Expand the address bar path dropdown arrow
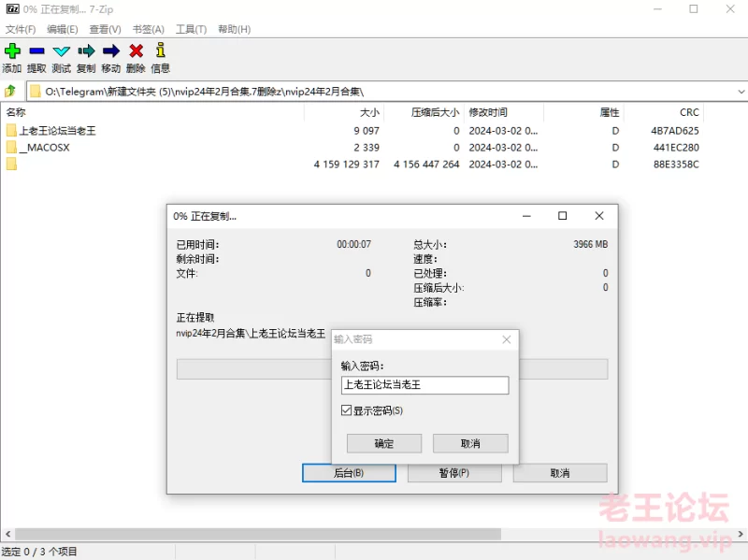 (x=741, y=91)
